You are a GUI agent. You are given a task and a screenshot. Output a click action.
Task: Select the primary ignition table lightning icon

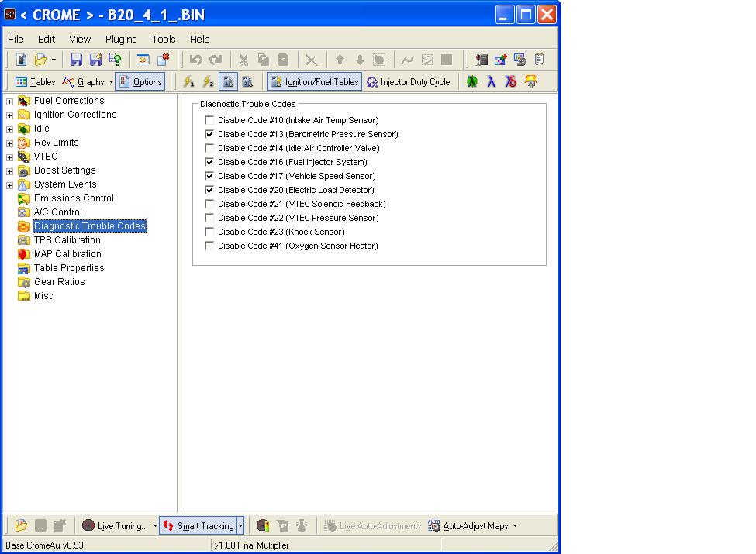(188, 82)
